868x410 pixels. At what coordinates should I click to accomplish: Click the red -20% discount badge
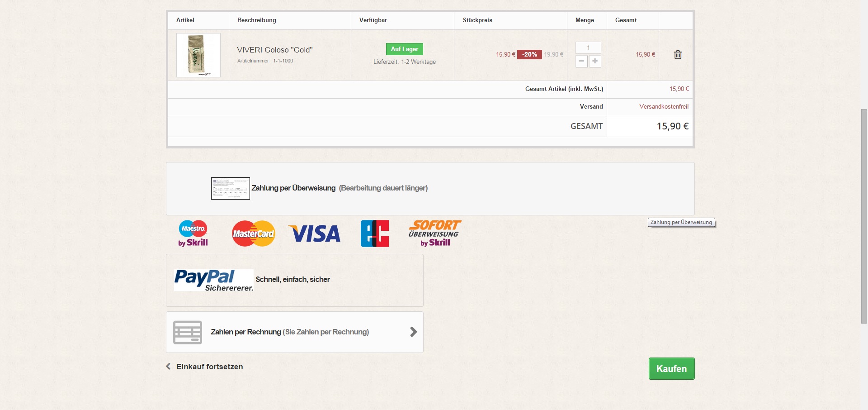[x=529, y=54]
